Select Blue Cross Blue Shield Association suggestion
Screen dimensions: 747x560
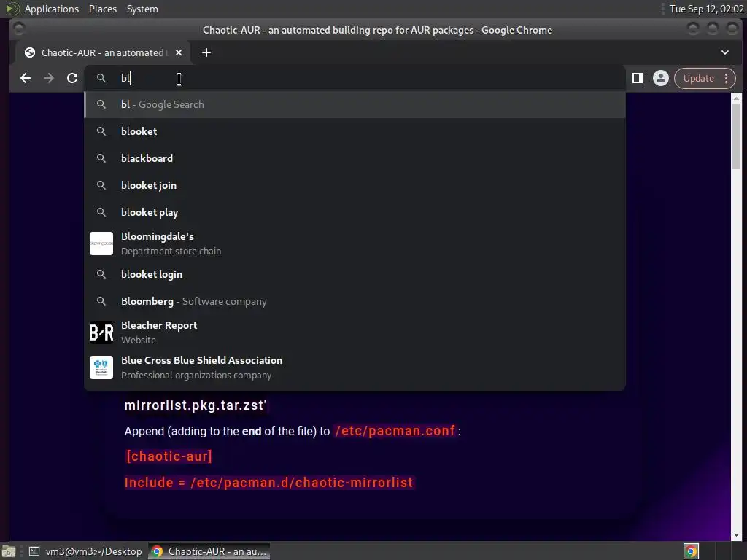click(355, 367)
